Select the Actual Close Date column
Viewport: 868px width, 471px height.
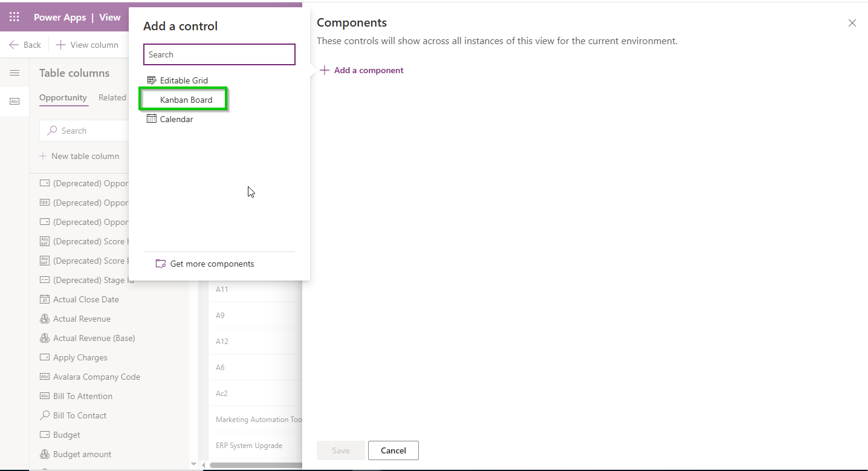click(x=85, y=299)
